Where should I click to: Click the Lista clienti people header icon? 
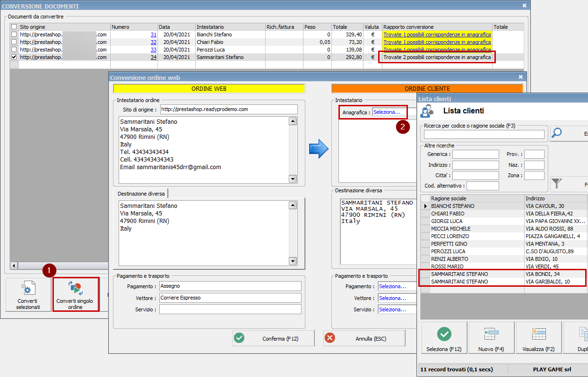427,111
